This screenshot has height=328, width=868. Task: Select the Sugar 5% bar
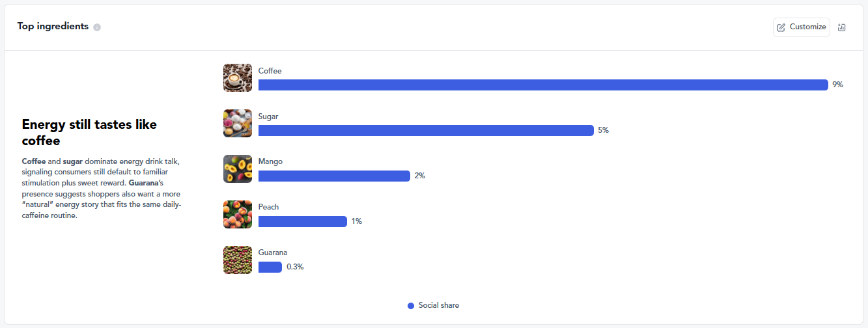click(426, 130)
